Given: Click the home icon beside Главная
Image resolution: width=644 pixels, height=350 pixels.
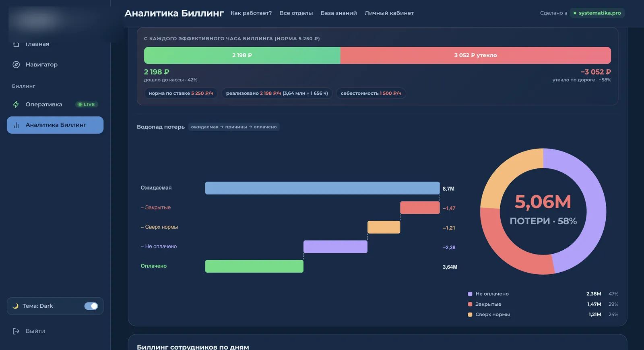Looking at the screenshot, I should click(x=16, y=44).
